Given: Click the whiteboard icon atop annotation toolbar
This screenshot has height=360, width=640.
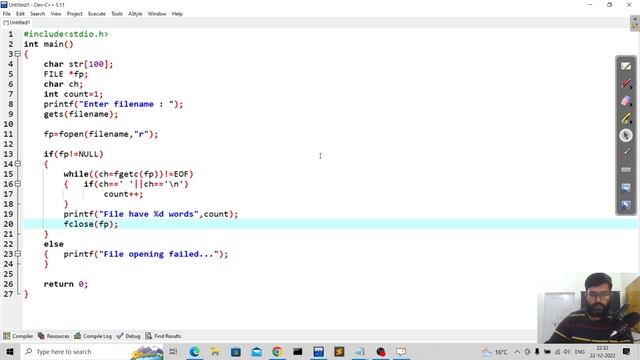Looking at the screenshot, I should [626, 66].
